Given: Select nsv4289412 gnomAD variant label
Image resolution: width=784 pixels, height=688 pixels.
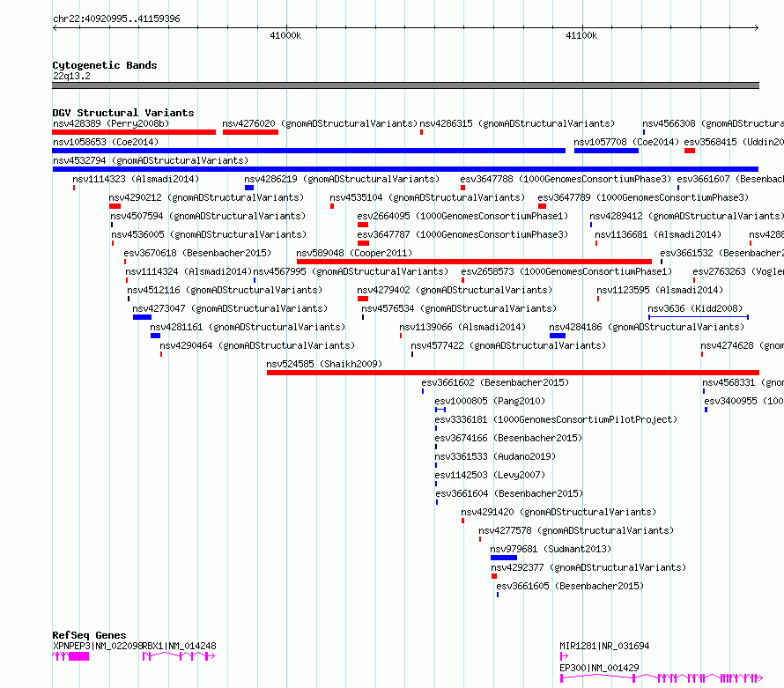Looking at the screenshot, I should click(686, 216).
